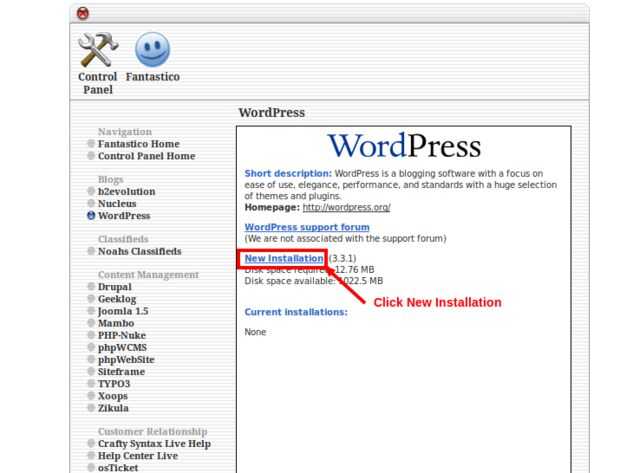Viewport: 620px width, 473px height.
Task: Open the WordPress support forum link
Action: tap(307, 227)
